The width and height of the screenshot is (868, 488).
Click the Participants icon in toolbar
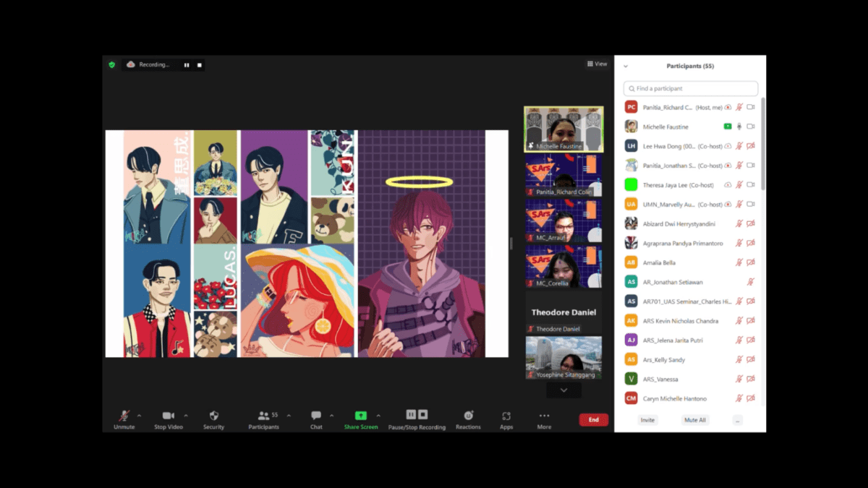(x=264, y=416)
